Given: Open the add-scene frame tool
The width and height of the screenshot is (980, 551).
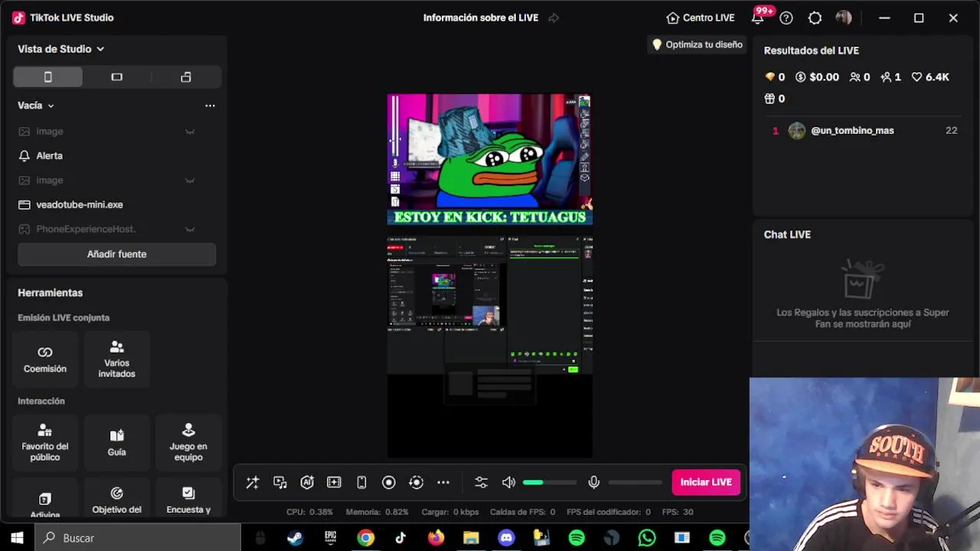Looking at the screenshot, I should (x=334, y=482).
